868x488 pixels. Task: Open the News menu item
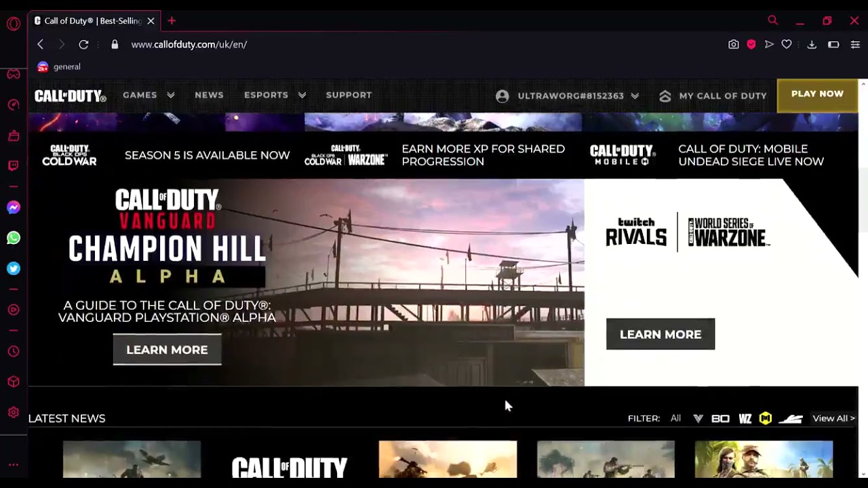[x=209, y=95]
